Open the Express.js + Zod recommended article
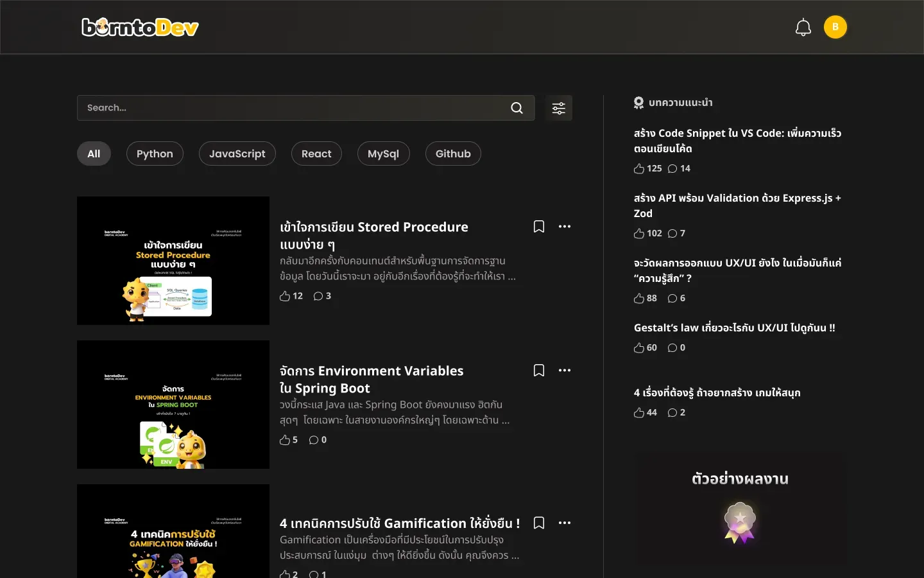 pos(737,206)
